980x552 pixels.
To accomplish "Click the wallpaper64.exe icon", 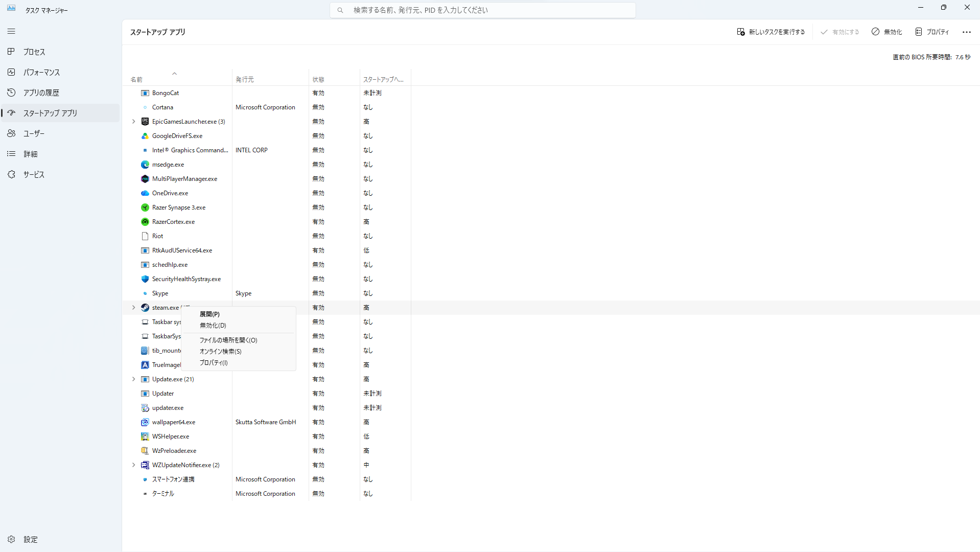I will point(145,422).
